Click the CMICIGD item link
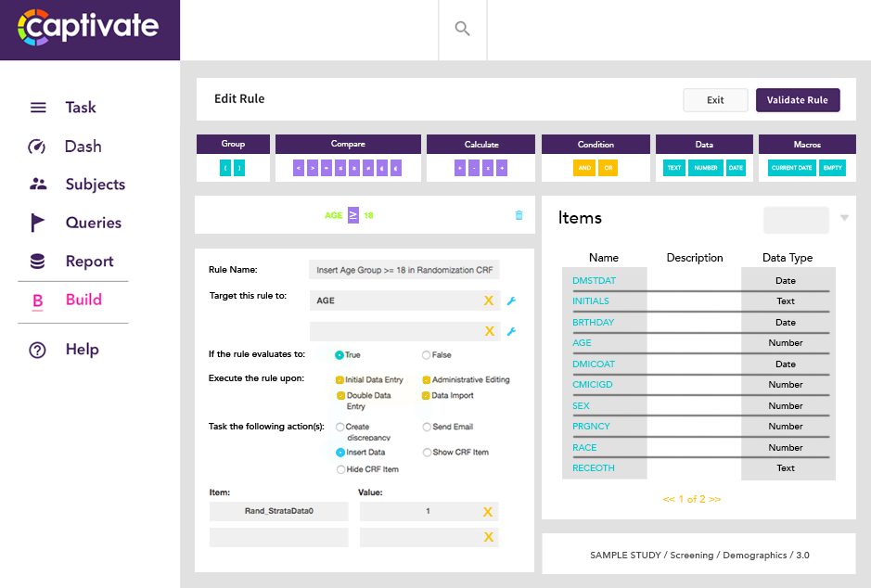This screenshot has height=588, width=871. pos(592,384)
